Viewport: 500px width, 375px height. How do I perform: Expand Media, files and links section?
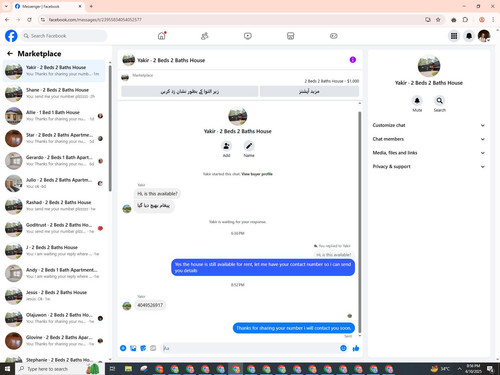428,153
